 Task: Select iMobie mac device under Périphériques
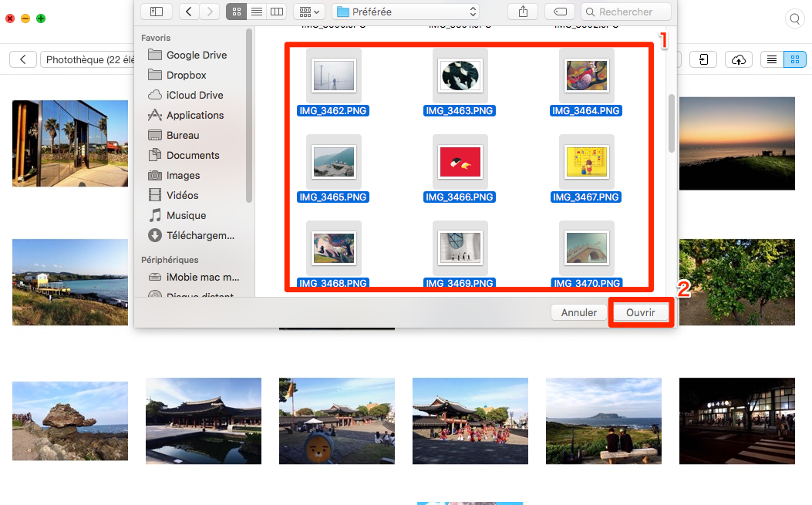point(203,277)
